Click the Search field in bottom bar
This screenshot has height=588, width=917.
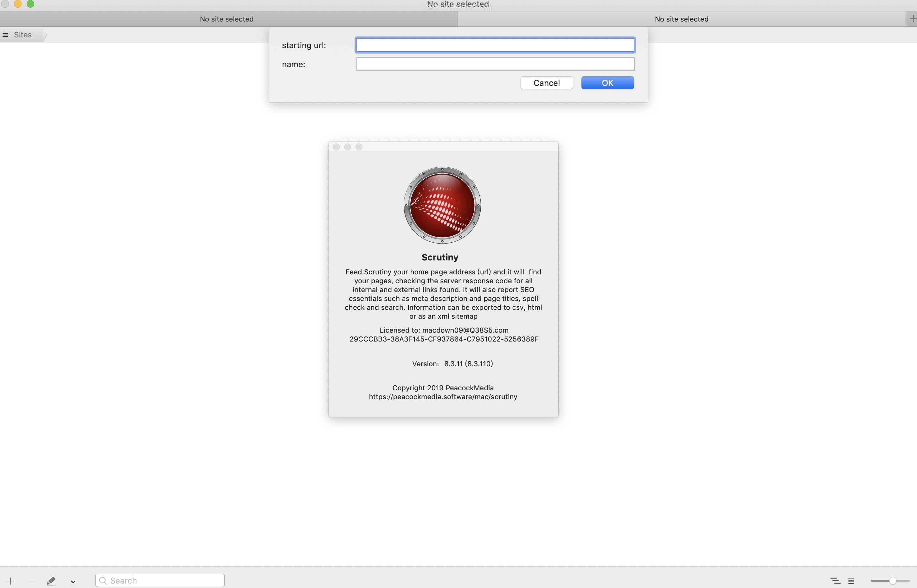point(160,580)
